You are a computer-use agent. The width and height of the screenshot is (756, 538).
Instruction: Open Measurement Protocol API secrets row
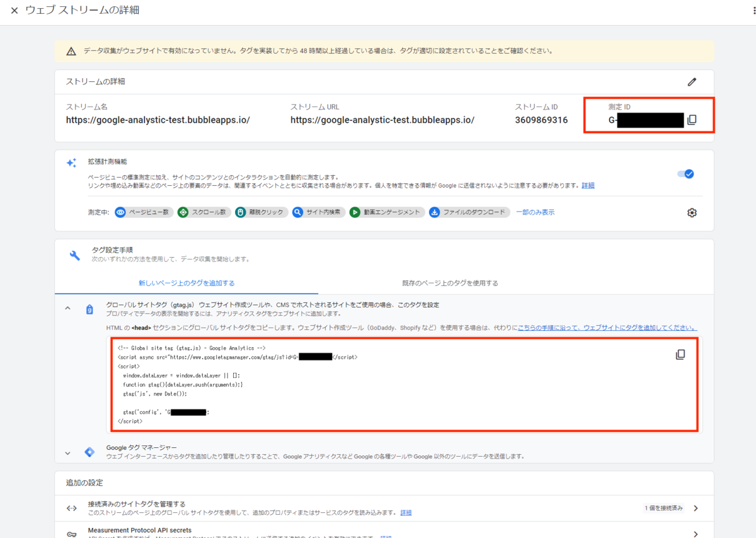pos(384,530)
